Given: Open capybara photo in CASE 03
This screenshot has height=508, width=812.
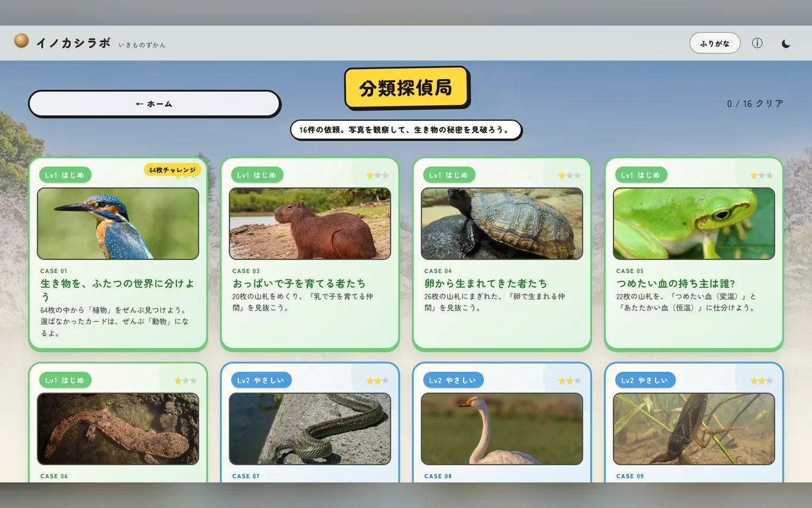Looking at the screenshot, I should click(310, 224).
